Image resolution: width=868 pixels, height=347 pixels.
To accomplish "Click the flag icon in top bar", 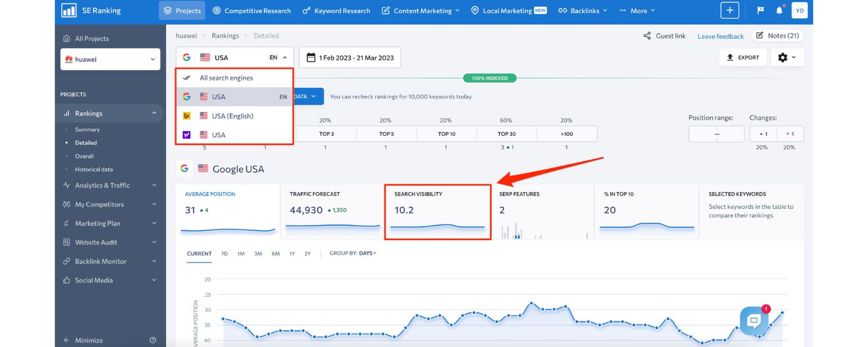I will [760, 10].
